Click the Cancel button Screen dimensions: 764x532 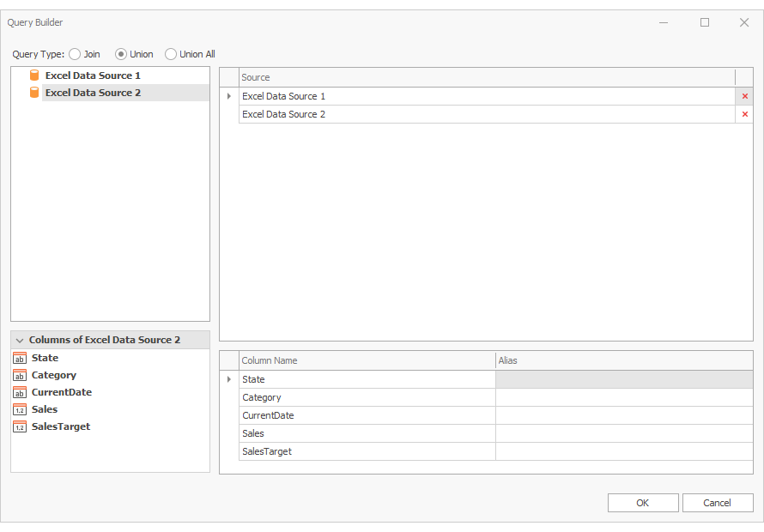718,503
